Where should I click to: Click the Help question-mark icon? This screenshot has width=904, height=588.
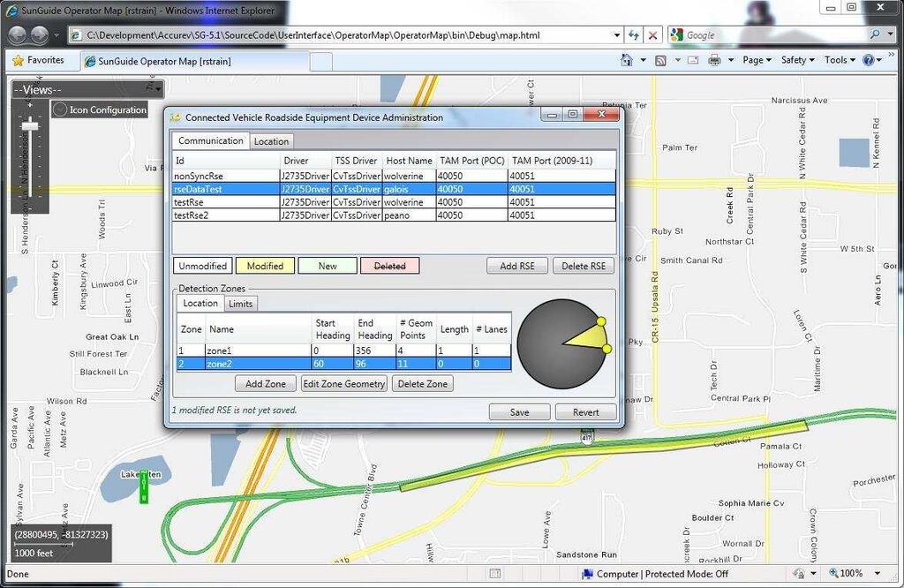tap(869, 59)
